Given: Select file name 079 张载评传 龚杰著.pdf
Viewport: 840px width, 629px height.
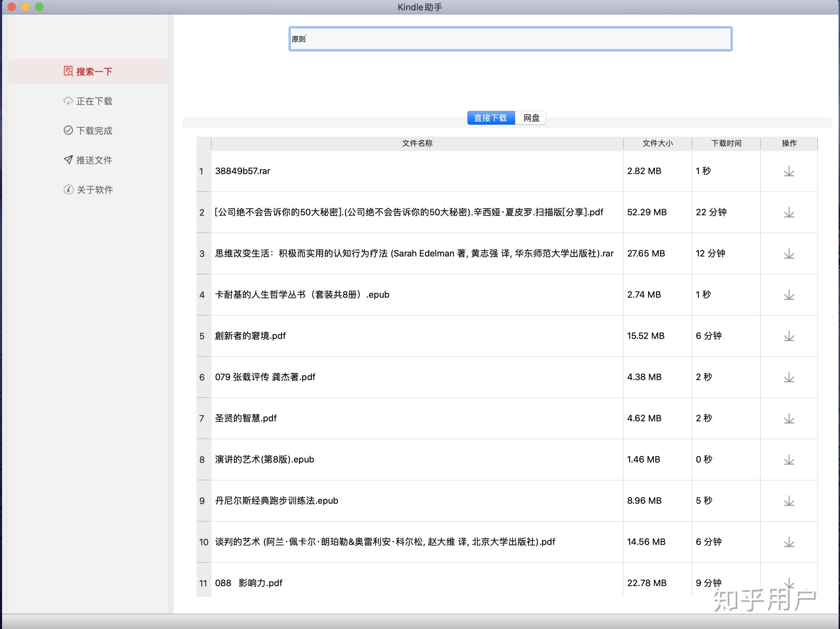Looking at the screenshot, I should coord(265,377).
